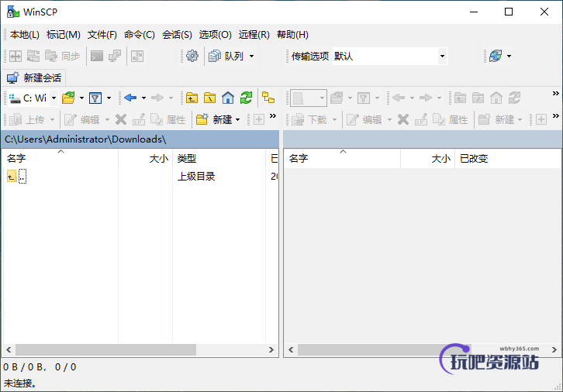
Task: Click the 同步 synchronize button
Action: 62,56
